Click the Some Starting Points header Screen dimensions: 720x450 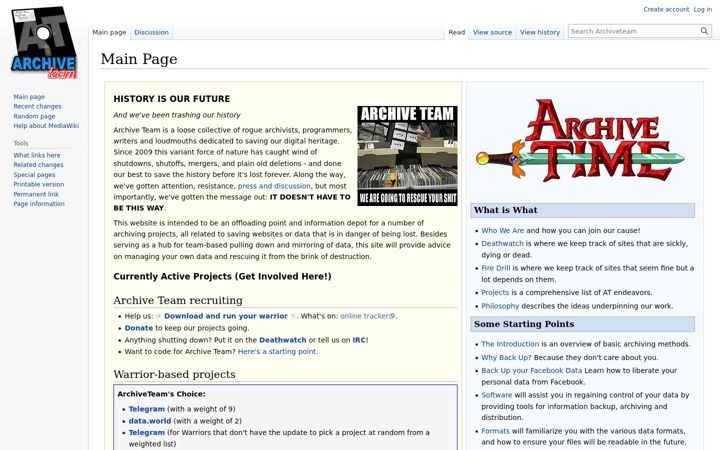(582, 324)
